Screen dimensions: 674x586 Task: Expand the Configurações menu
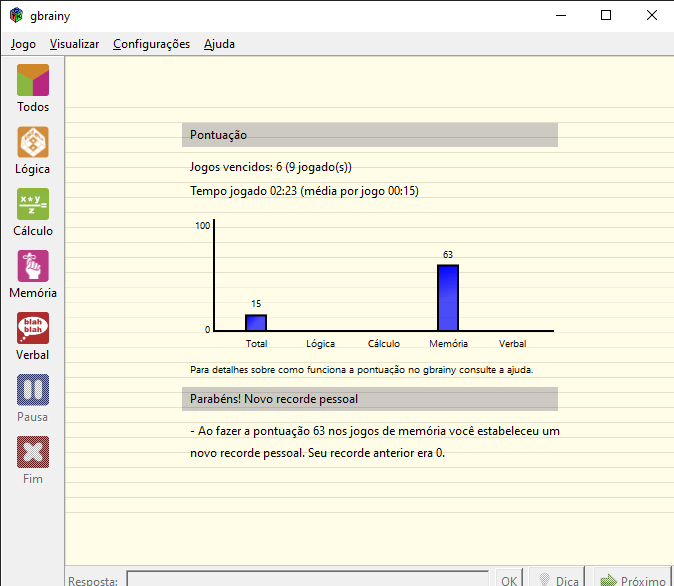(x=151, y=44)
